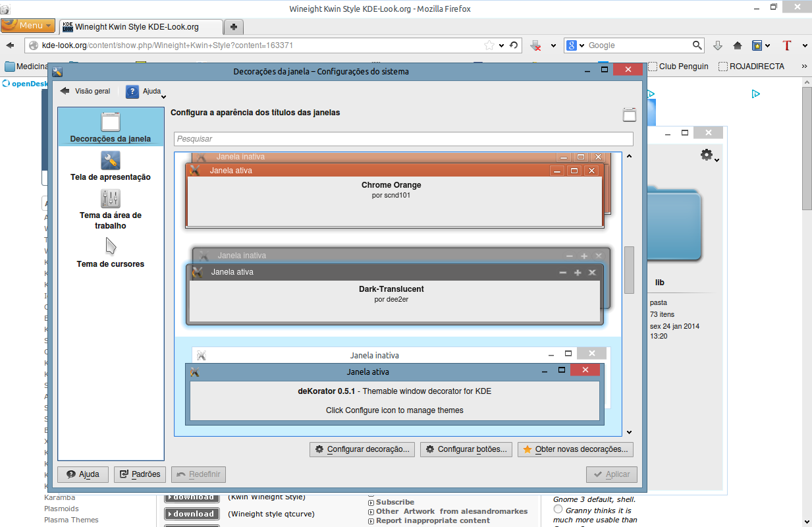Click the Redefinir button
This screenshot has height=527, width=812.
pos(198,474)
